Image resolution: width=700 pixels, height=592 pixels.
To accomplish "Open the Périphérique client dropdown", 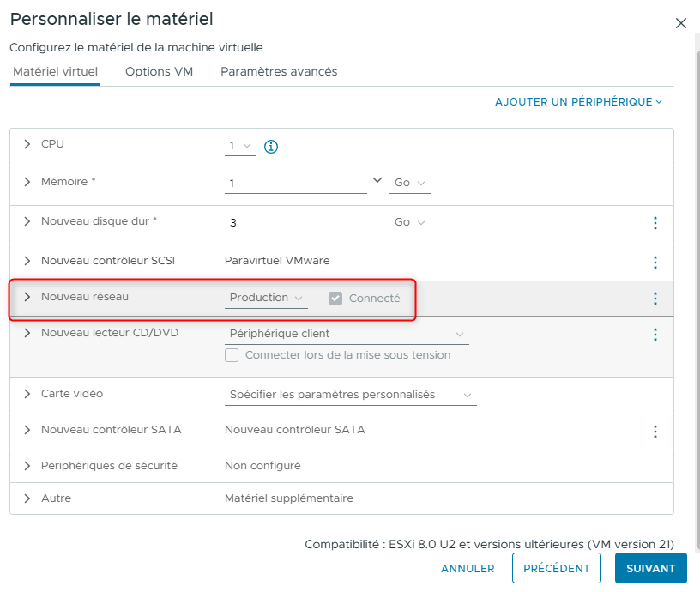I will [347, 334].
